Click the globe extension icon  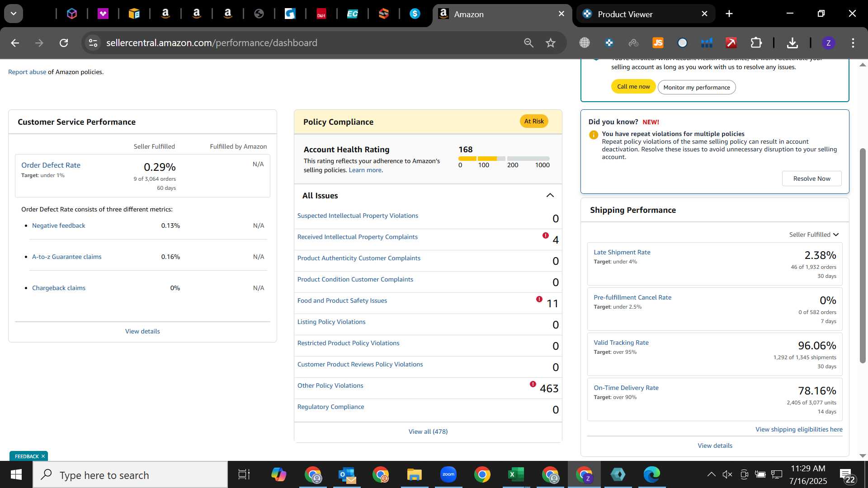585,43
